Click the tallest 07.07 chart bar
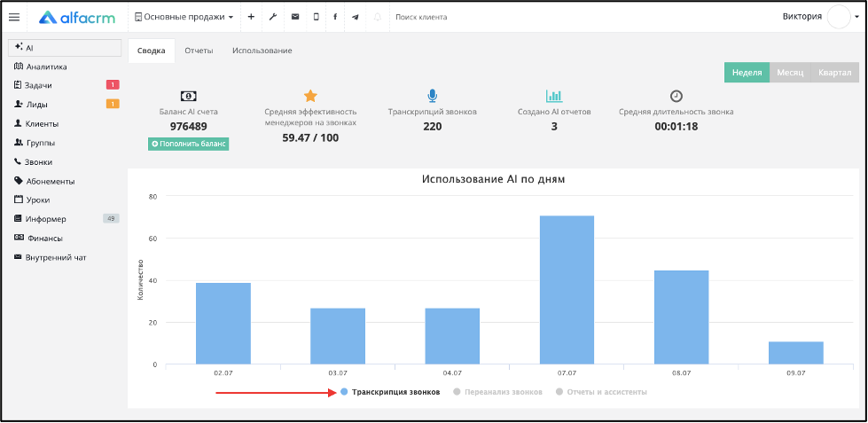 (x=567, y=290)
